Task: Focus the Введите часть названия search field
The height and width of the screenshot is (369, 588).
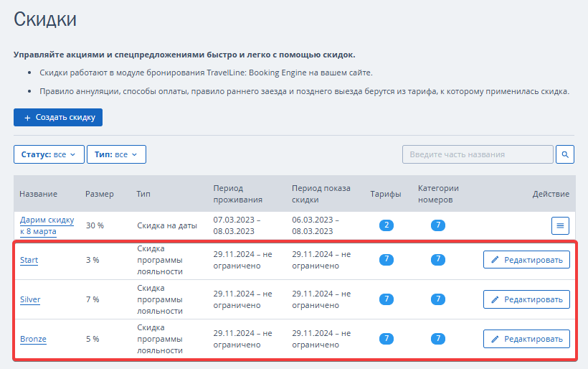Action: (x=478, y=154)
